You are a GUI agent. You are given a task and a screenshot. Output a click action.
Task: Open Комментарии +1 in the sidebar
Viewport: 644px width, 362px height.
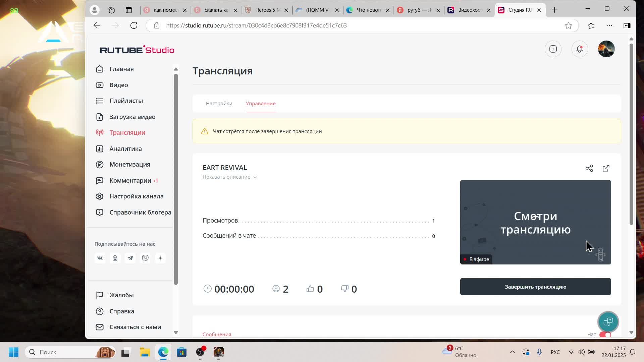tap(127, 181)
